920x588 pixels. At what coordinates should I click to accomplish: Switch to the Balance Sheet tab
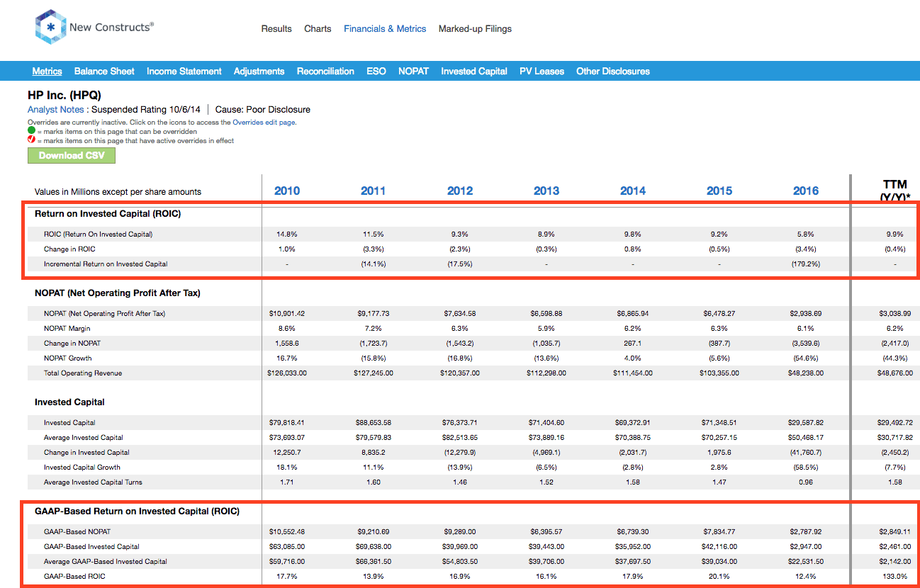pos(104,71)
